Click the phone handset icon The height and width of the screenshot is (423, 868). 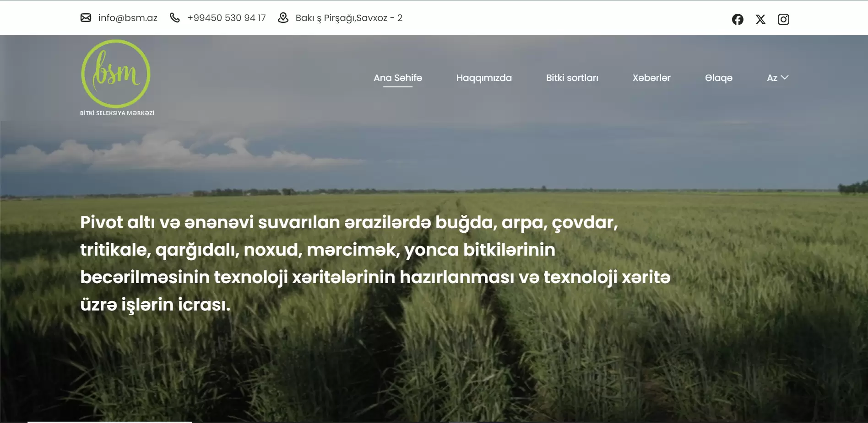click(174, 18)
